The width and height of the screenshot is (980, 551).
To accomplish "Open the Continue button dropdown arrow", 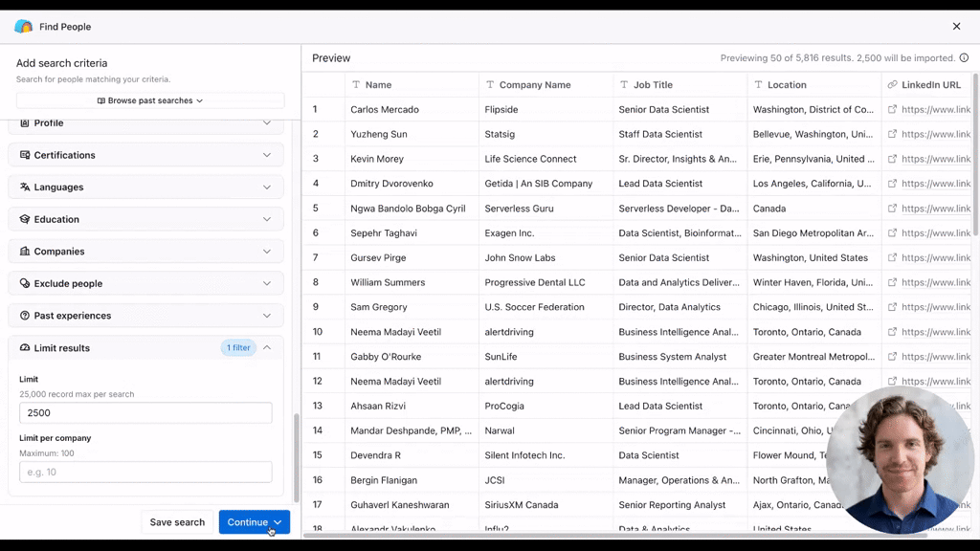I will point(278,522).
